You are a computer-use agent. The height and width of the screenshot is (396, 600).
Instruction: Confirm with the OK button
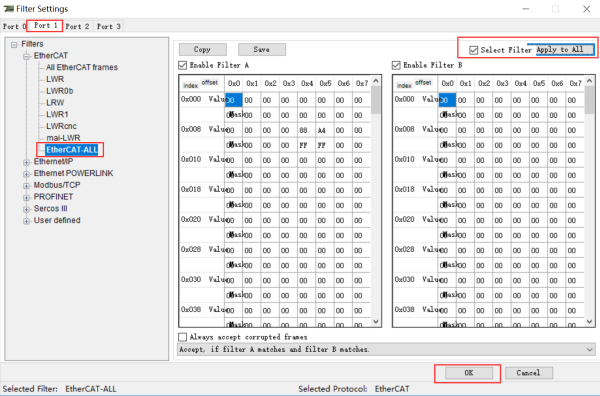[469, 373]
